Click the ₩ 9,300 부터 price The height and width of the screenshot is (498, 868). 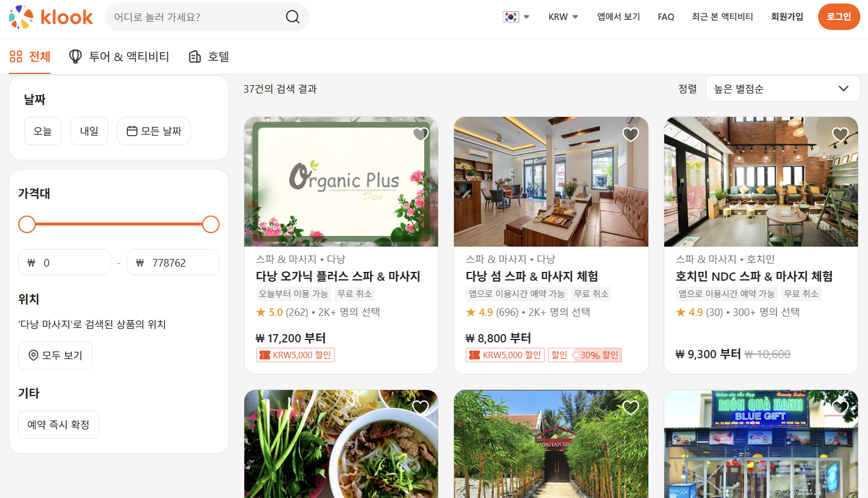tap(708, 354)
